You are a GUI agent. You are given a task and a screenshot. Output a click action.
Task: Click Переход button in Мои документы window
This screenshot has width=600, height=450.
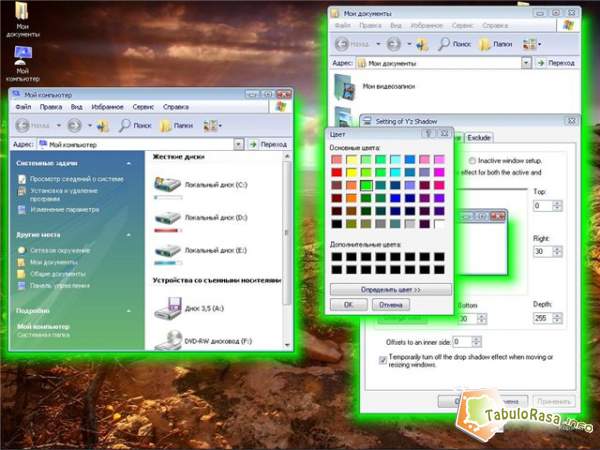pyautogui.click(x=556, y=63)
